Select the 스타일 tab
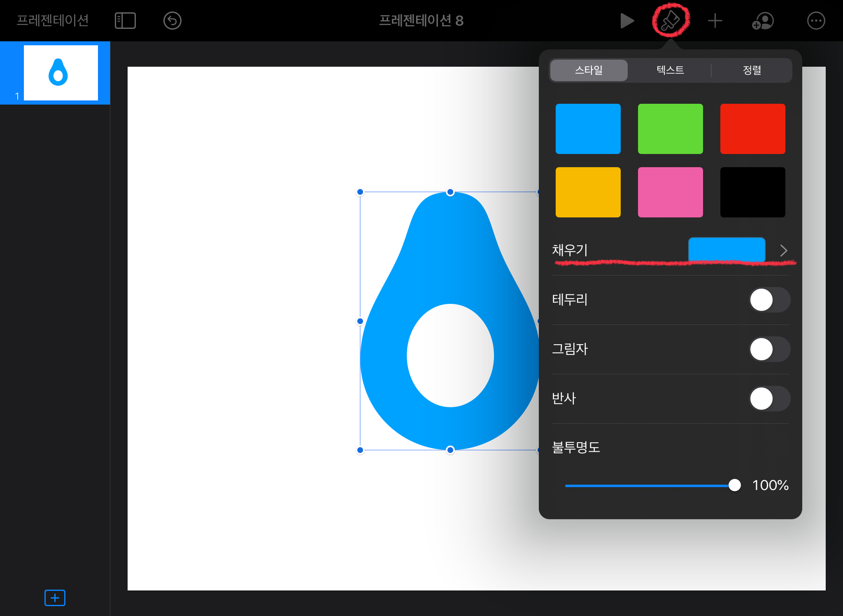 coord(589,70)
